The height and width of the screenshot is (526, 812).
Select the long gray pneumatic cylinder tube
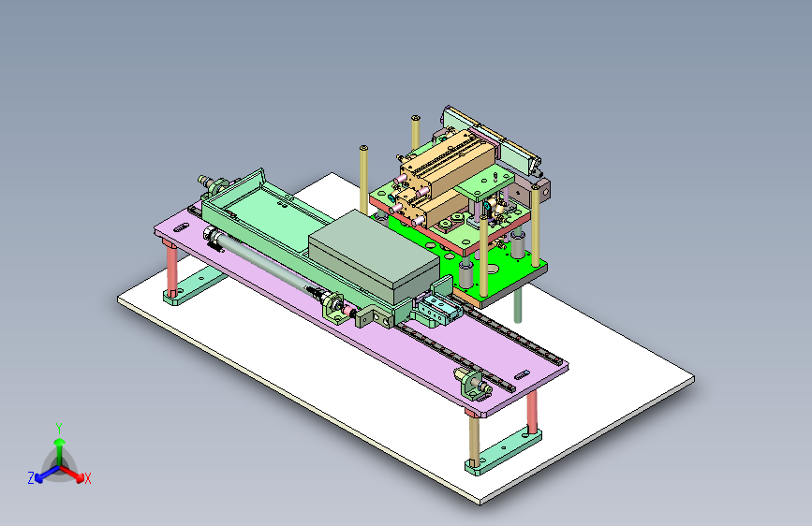coord(265,260)
